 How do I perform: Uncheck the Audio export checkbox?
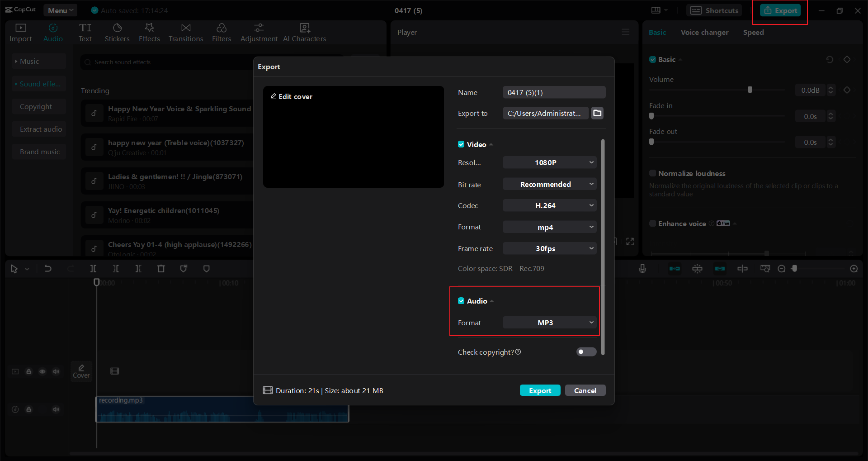click(x=461, y=301)
